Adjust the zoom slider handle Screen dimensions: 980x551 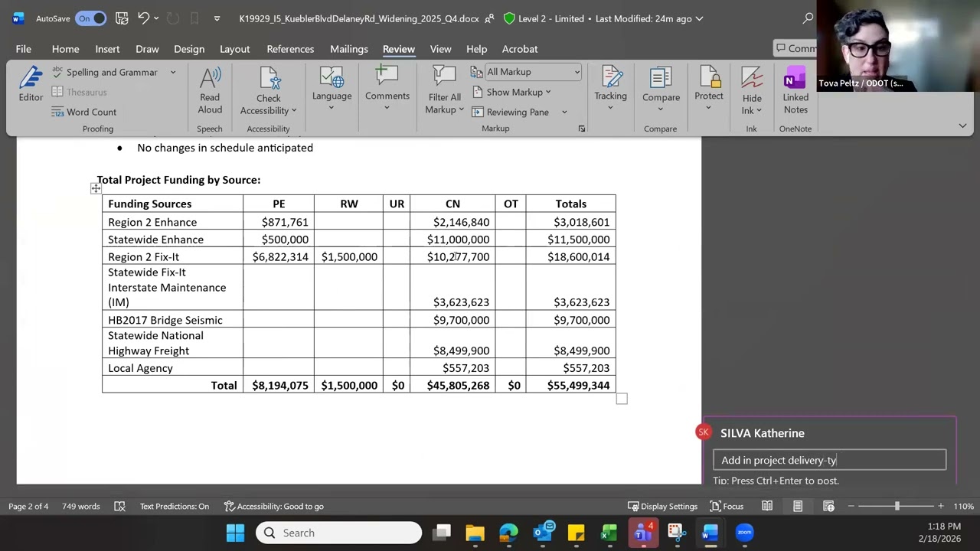897,506
